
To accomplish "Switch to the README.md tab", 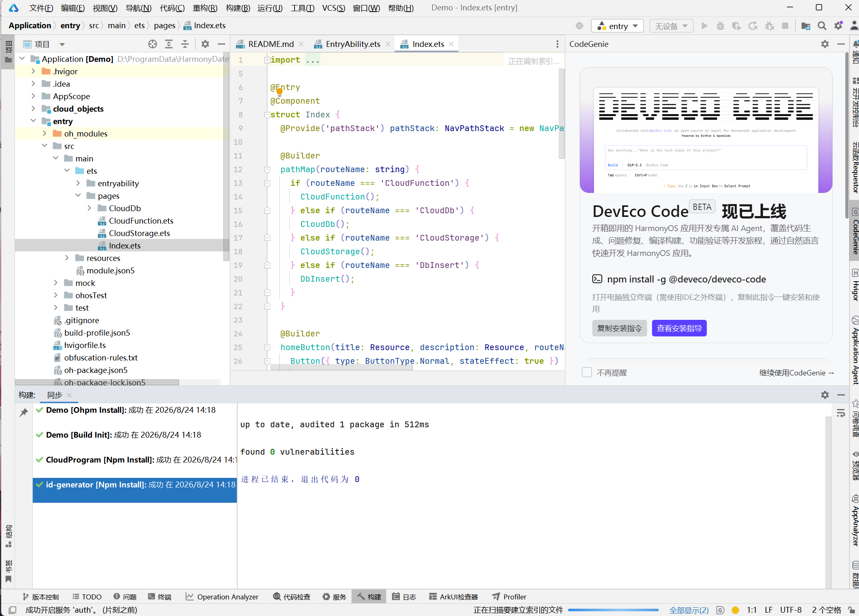I will pyautogui.click(x=270, y=44).
